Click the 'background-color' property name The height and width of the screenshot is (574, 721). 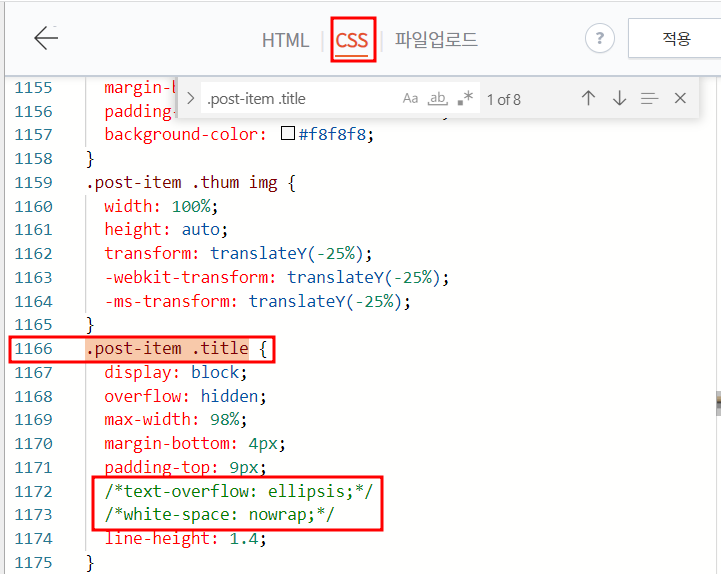(181, 135)
